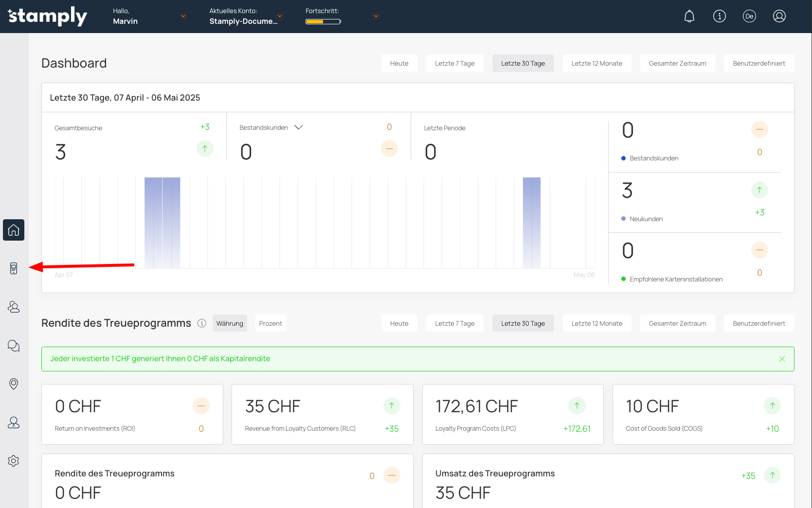Open the chat messages sidebar icon

pos(14,346)
